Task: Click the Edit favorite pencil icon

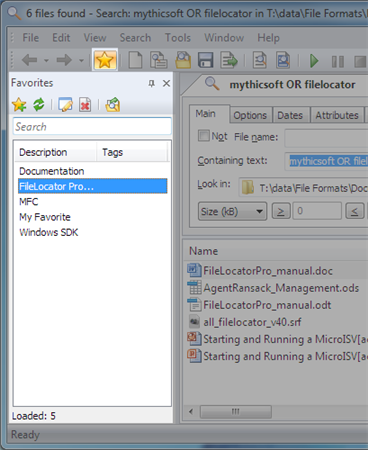Action: pos(65,105)
